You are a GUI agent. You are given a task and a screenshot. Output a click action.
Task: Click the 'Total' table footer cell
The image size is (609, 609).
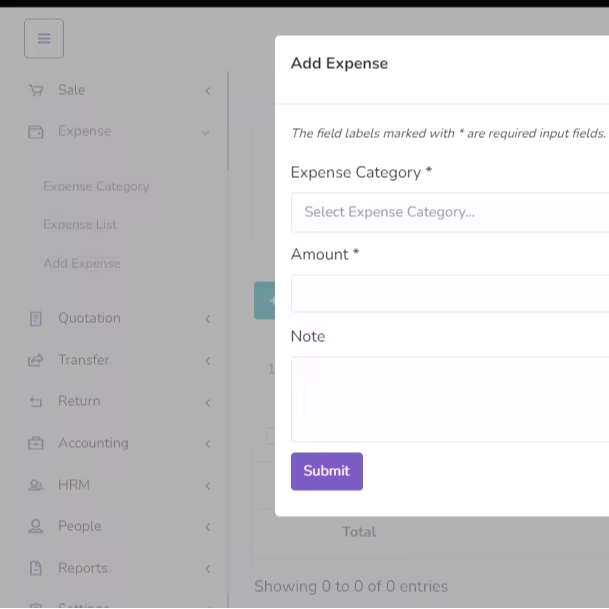[x=359, y=532]
